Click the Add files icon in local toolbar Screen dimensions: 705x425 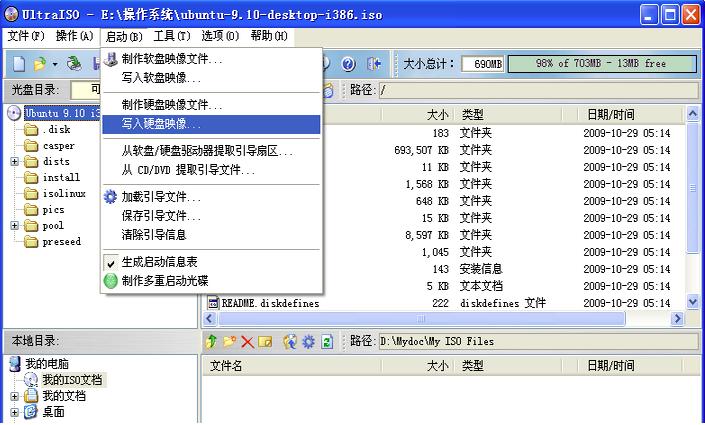(x=290, y=342)
